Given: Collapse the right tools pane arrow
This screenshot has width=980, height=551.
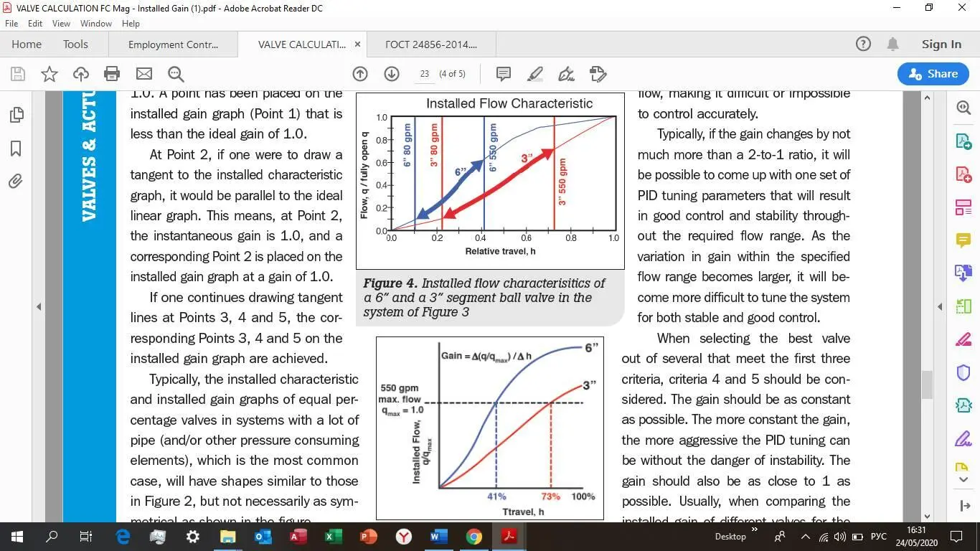Looking at the screenshot, I should [x=940, y=307].
